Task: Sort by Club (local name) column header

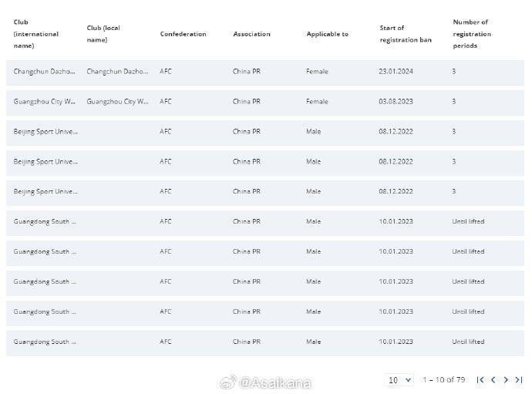Action: pyautogui.click(x=103, y=34)
